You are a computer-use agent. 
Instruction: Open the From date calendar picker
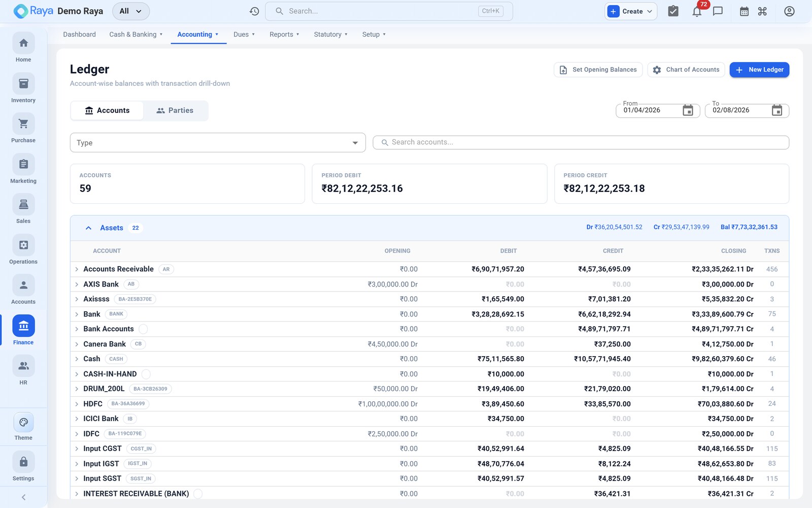point(688,110)
